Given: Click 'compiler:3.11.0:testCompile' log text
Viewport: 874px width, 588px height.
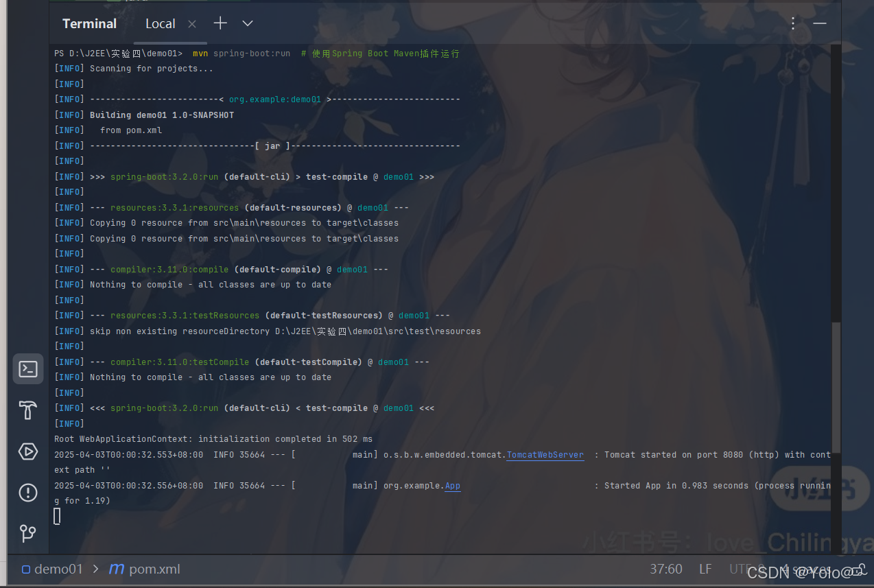Looking at the screenshot, I should (180, 362).
